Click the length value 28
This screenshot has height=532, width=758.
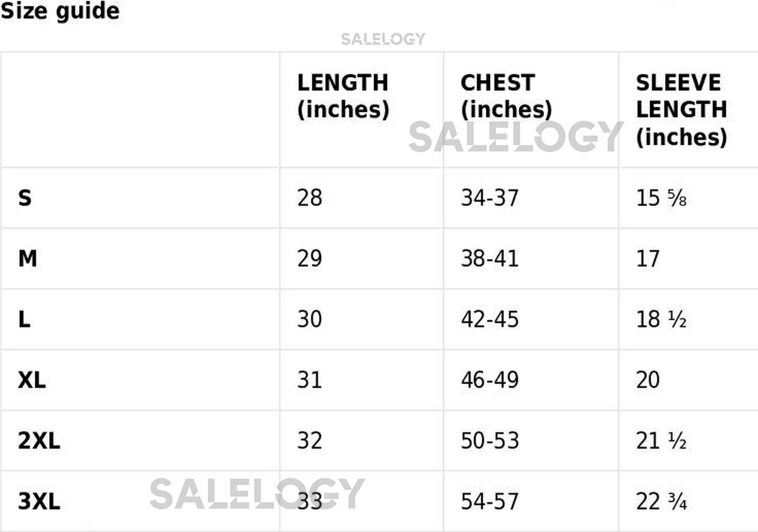pyautogui.click(x=310, y=198)
